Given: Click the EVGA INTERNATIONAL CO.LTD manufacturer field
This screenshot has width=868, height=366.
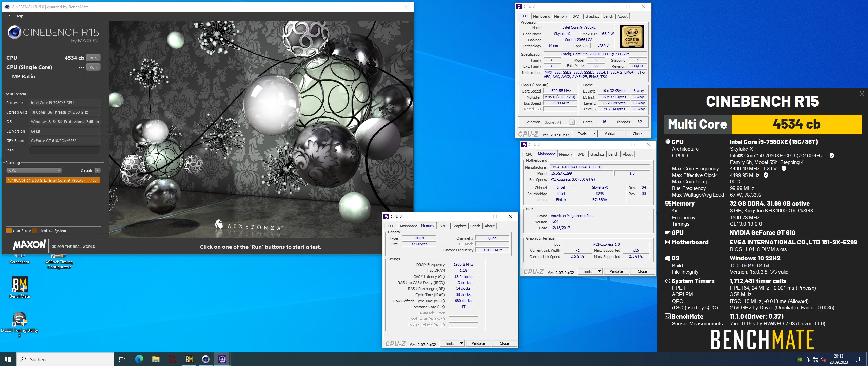Looking at the screenshot, I should click(x=599, y=167).
